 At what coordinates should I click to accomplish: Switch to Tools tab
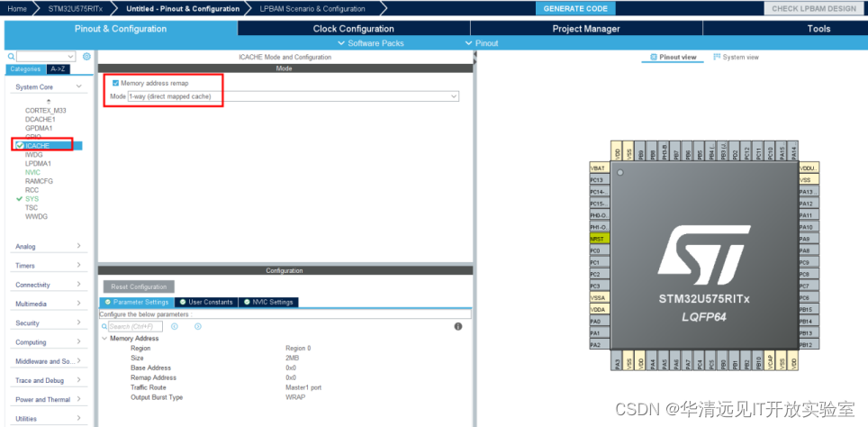(x=818, y=29)
